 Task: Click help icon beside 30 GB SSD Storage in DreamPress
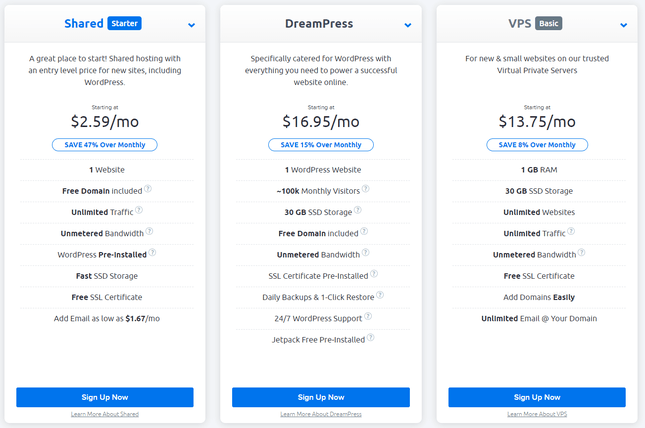point(358,210)
